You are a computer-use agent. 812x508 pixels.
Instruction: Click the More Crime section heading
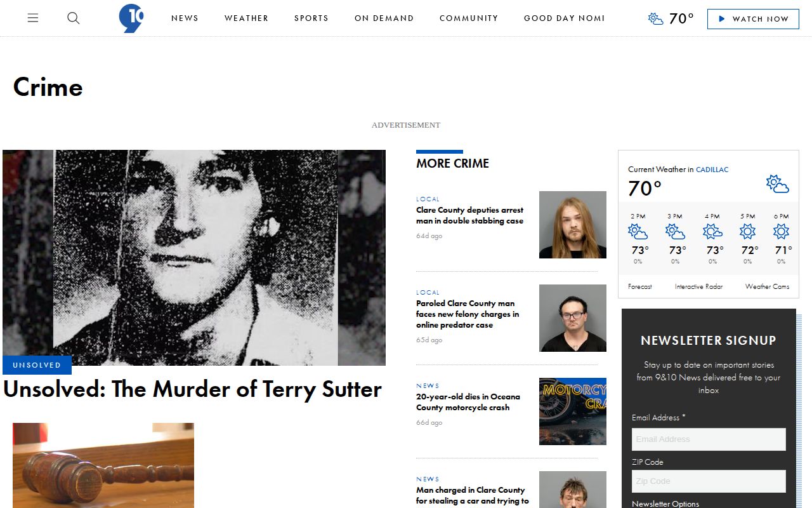(452, 163)
